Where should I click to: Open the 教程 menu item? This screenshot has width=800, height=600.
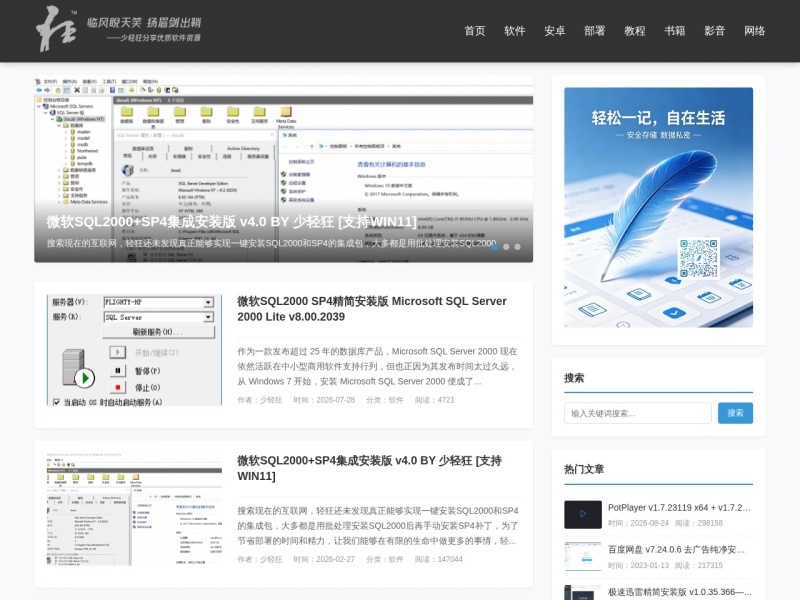[x=634, y=31]
